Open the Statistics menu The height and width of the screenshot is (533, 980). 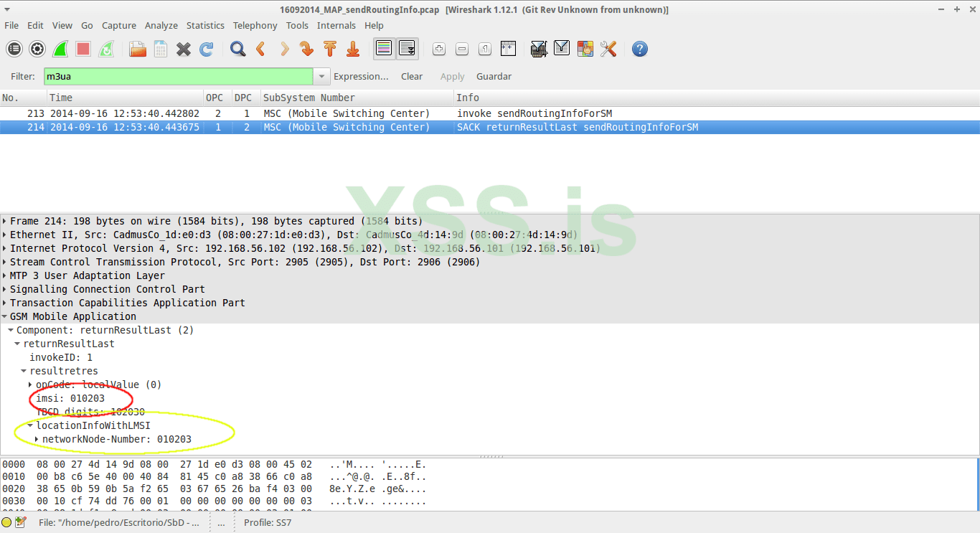click(205, 25)
